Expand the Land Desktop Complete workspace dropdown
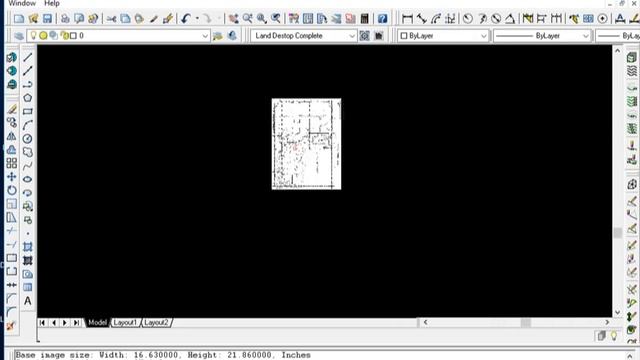The height and width of the screenshot is (360, 640). tap(352, 36)
